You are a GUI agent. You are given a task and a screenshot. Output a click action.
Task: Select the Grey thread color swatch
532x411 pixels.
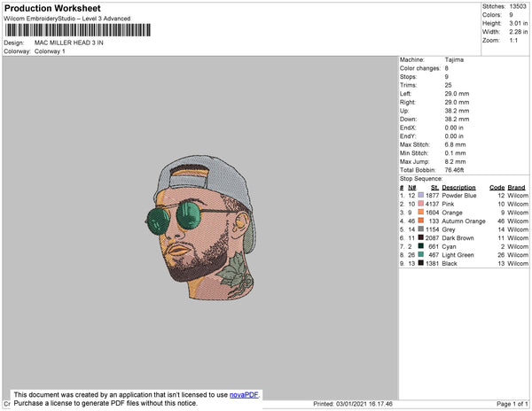420,229
